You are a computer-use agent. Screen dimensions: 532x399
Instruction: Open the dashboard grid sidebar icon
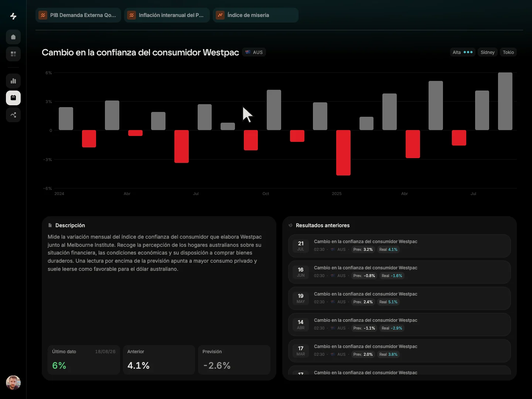(x=13, y=54)
